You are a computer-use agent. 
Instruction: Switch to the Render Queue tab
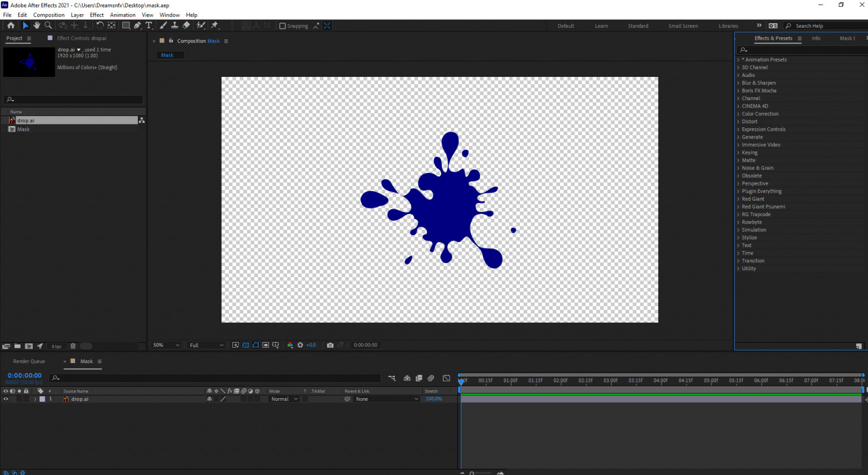29,361
